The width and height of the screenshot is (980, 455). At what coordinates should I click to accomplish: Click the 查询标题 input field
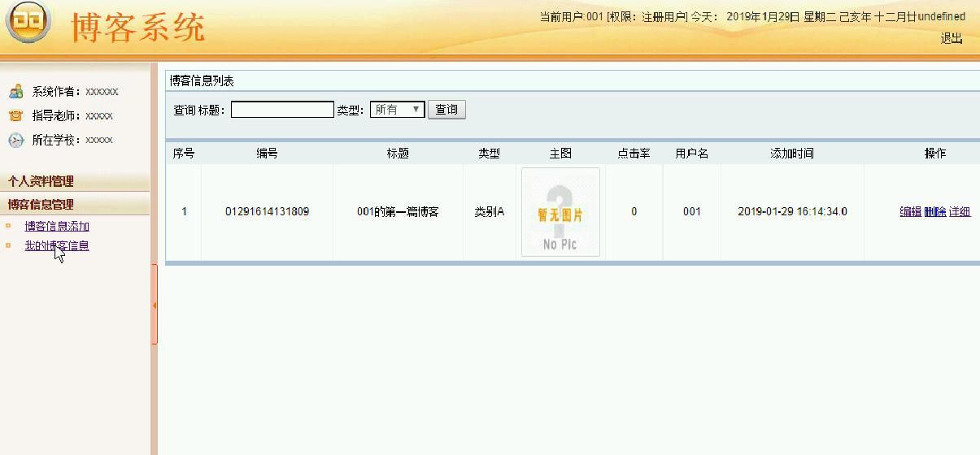[x=282, y=110]
